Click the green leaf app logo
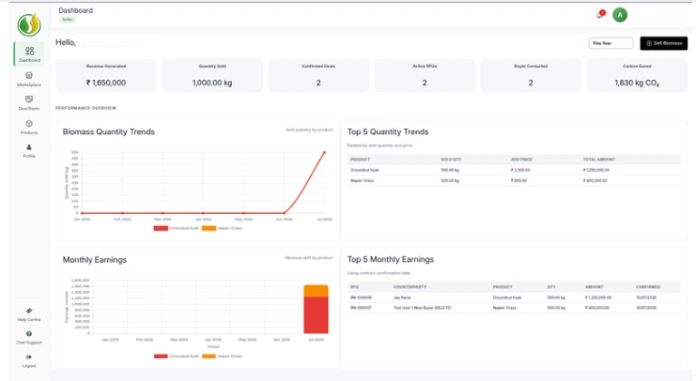Image resolution: width=696 pixels, height=381 pixels. [x=29, y=25]
